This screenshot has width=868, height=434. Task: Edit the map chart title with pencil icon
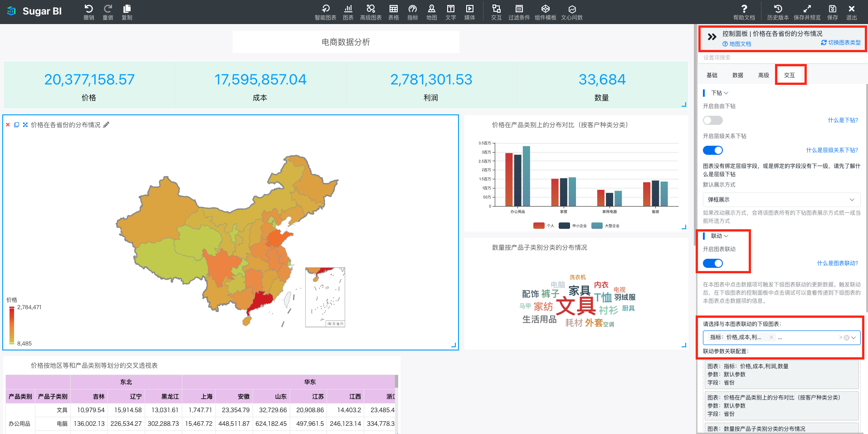point(106,125)
